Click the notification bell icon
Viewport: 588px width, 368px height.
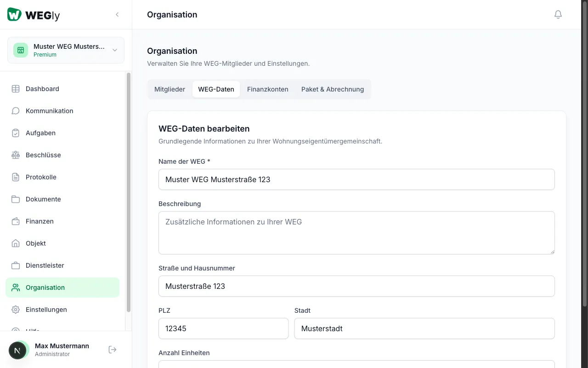[x=558, y=15]
